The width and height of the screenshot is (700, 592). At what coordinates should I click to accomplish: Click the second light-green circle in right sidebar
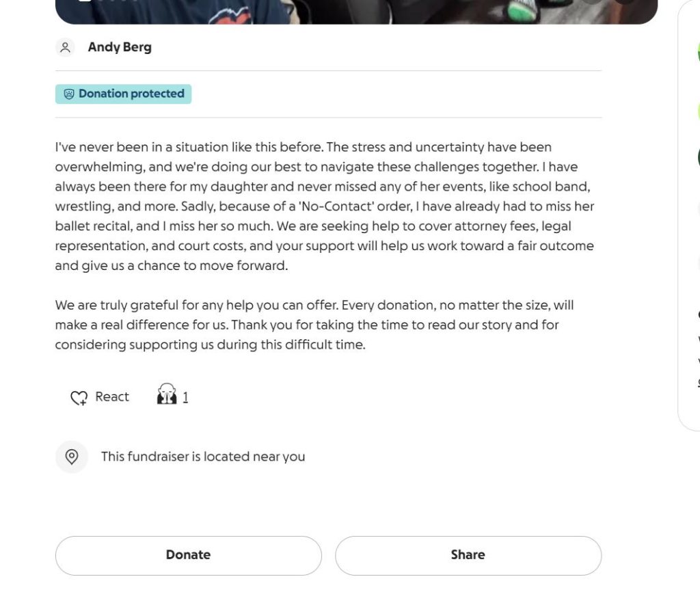[698, 109]
